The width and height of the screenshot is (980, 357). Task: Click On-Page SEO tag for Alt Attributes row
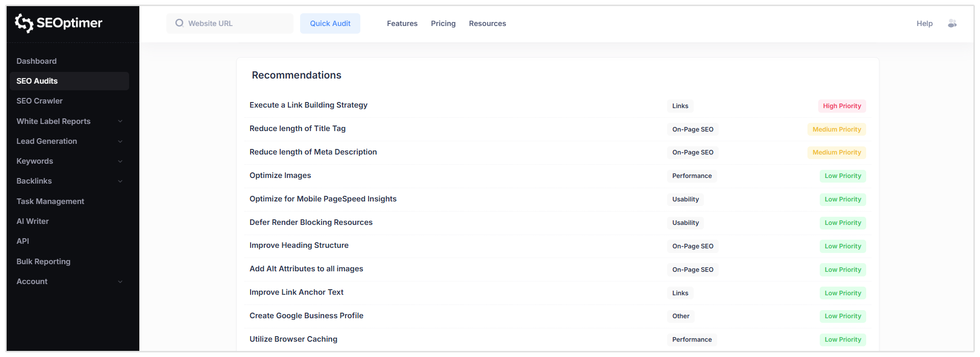pos(693,270)
